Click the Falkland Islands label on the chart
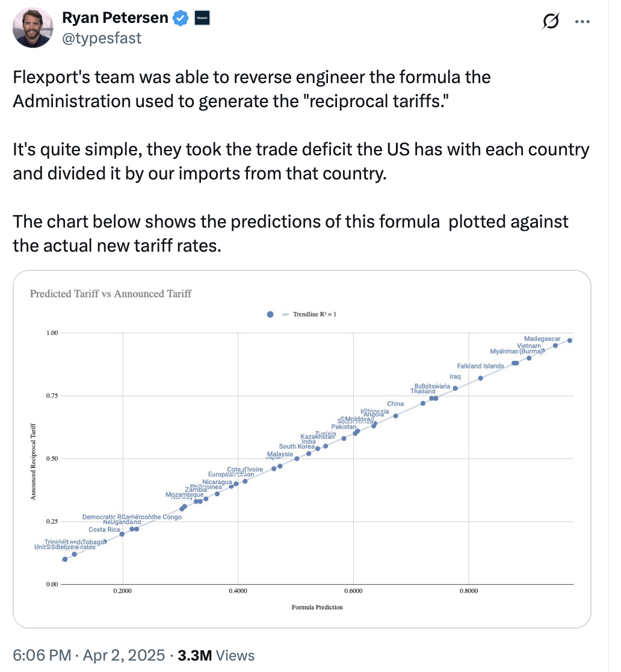This screenshot has height=672, width=621. (480, 366)
